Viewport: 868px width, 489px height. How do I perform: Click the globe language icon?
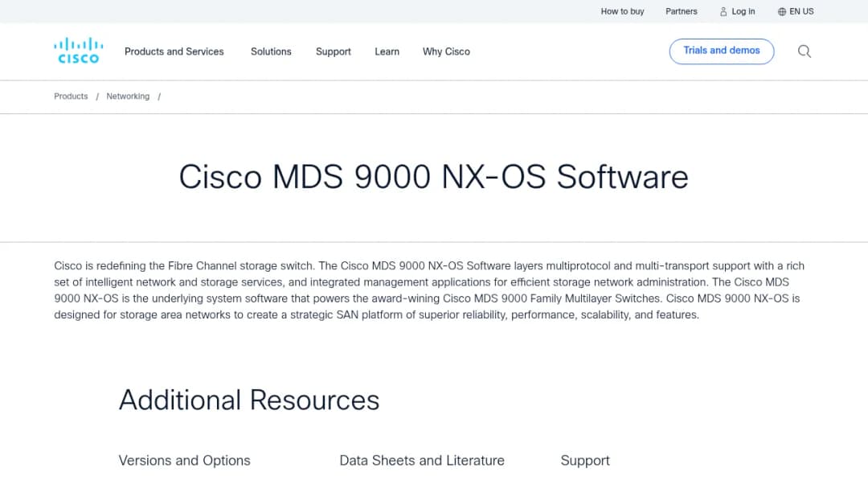coord(782,11)
